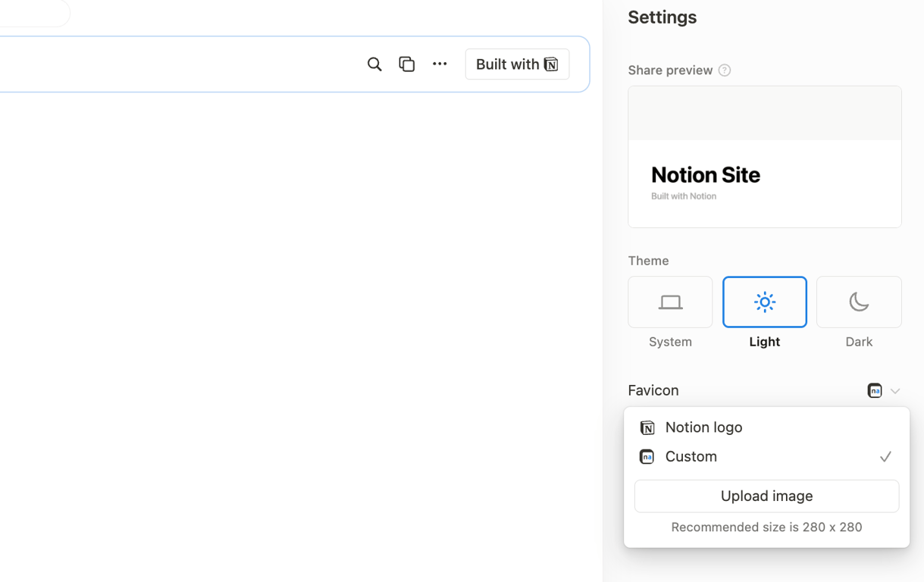Click the Share preview label

670,70
